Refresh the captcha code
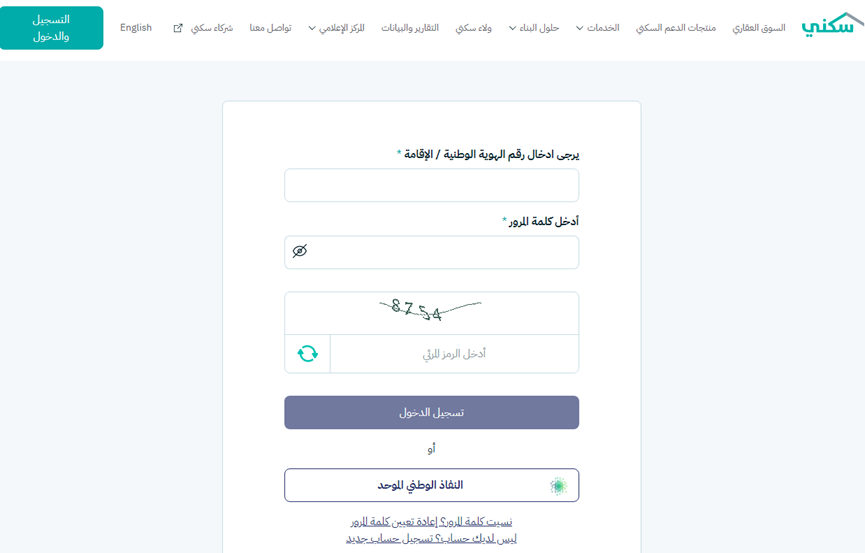The image size is (865, 553). pos(307,353)
